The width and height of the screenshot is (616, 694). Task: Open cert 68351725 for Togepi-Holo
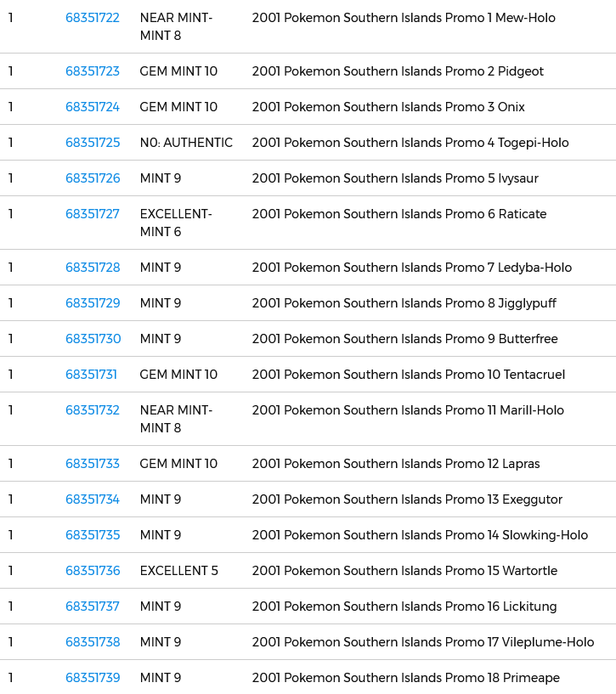[93, 143]
